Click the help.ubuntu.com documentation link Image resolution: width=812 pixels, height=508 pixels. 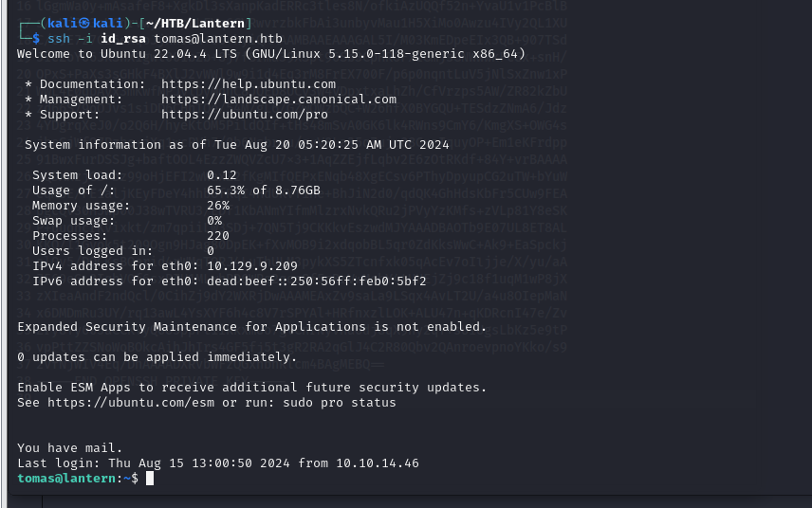(248, 84)
